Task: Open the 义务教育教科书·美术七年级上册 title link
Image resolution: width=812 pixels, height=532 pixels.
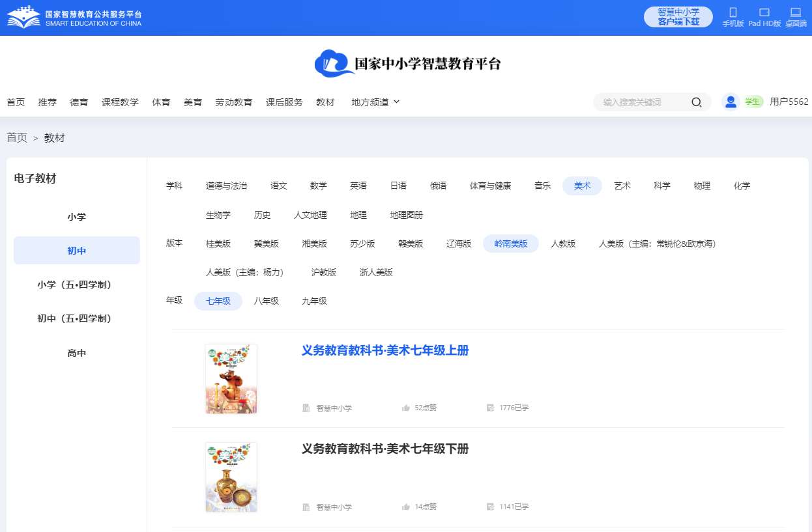Action: pyautogui.click(x=385, y=350)
